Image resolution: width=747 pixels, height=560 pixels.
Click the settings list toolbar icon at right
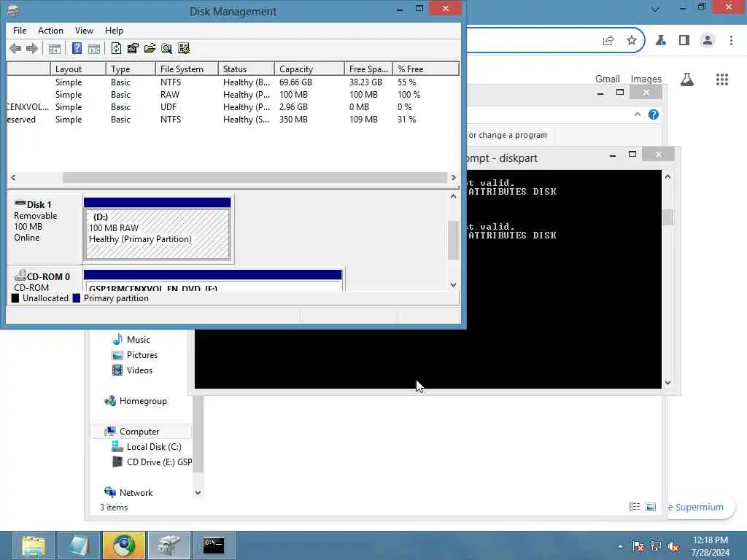pos(183,49)
